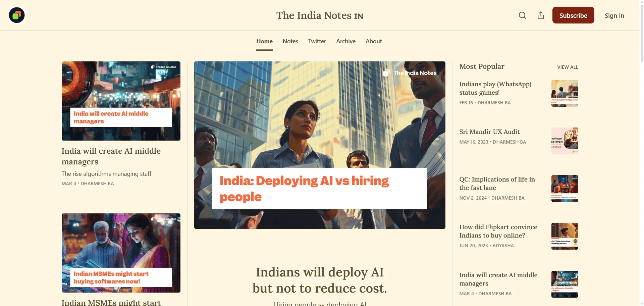This screenshot has height=306, width=644.
Task: Click the share icon in header
Action: coord(541,15)
